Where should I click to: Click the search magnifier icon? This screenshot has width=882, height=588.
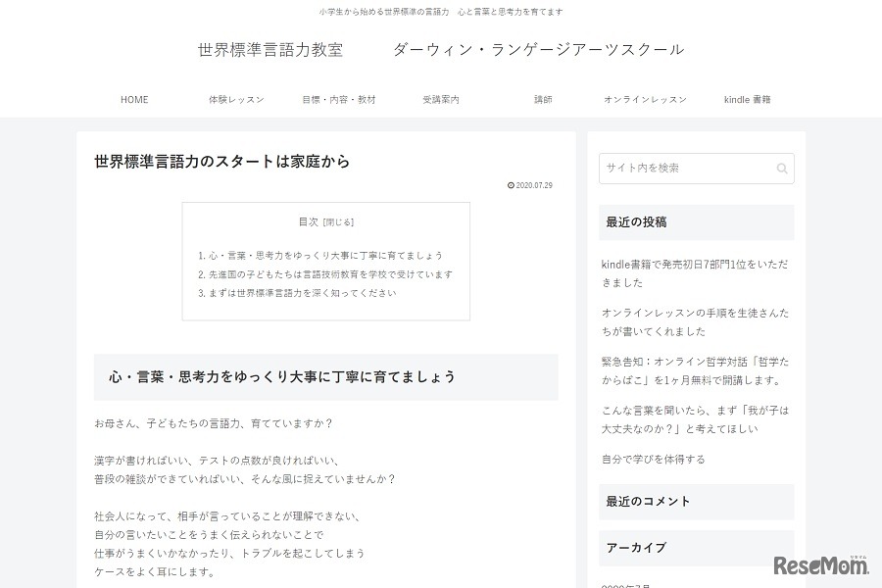point(781,169)
